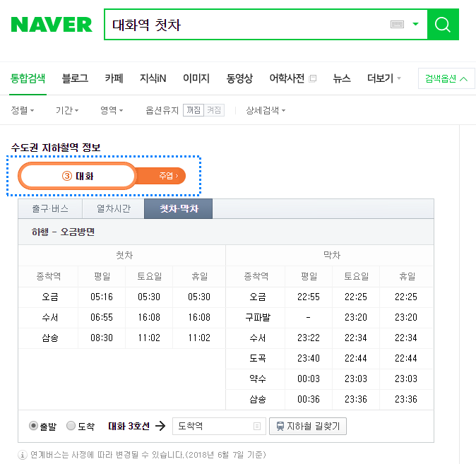Click the first train weekday time 05:16
The width and height of the screenshot is (476, 464).
(x=102, y=297)
